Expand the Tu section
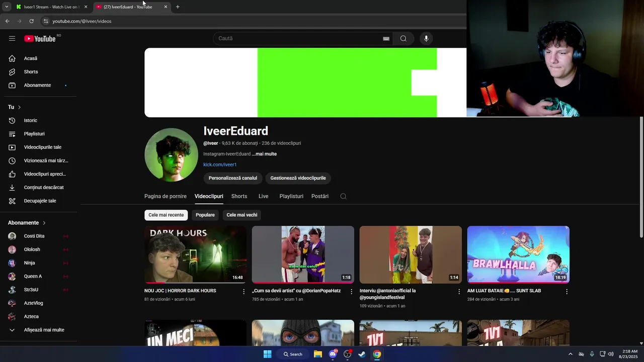644x362 pixels. (15, 107)
